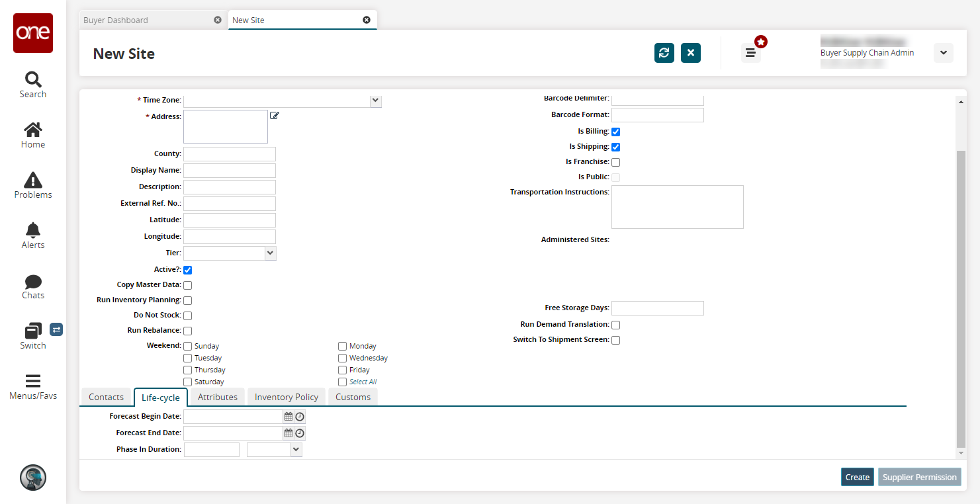The image size is (980, 504).
Task: Click the refresh icon in New Site header
Action: 664,53
